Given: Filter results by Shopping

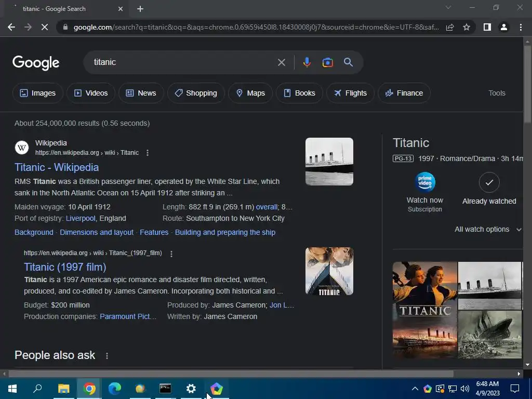Looking at the screenshot, I should coord(196,93).
